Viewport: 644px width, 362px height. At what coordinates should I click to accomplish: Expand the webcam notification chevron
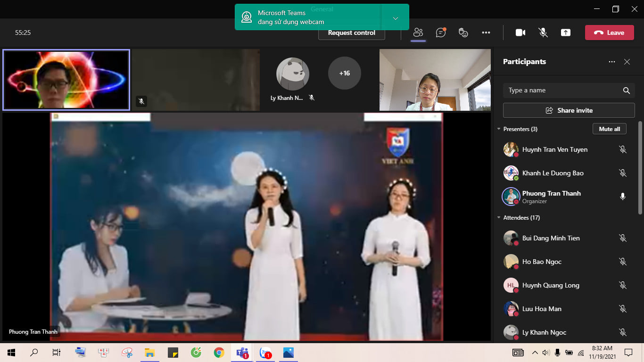[395, 18]
